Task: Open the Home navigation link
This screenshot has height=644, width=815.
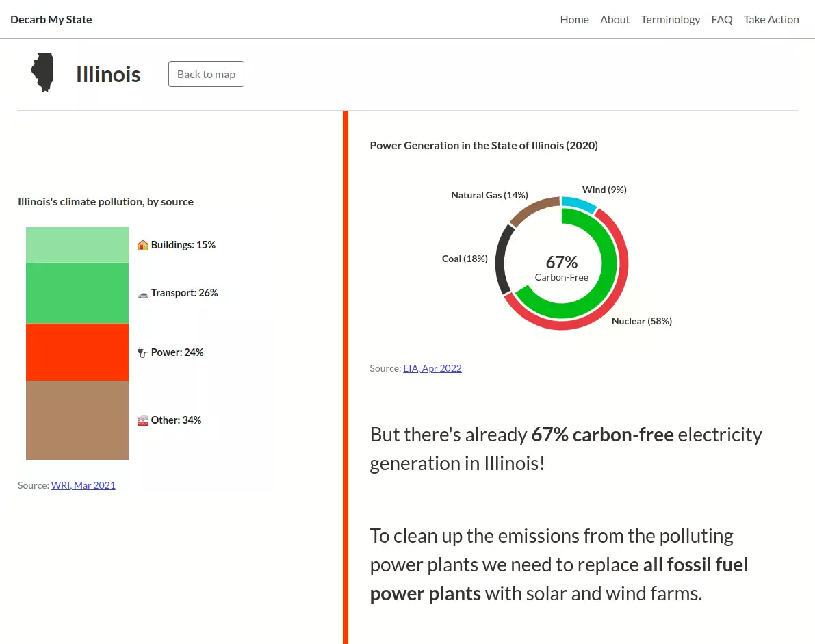Action: click(574, 19)
